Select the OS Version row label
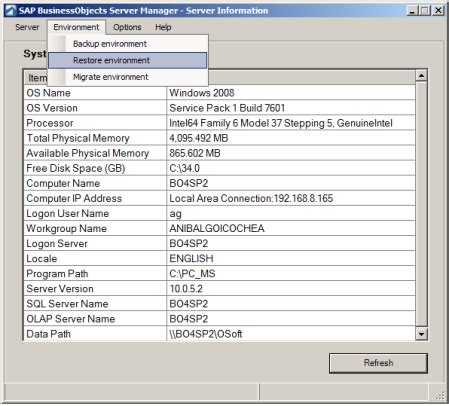The width and height of the screenshot is (449, 406). click(x=95, y=108)
